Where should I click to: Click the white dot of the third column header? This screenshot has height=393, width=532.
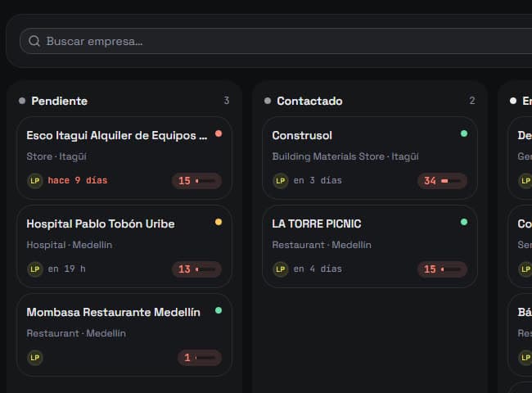point(513,101)
